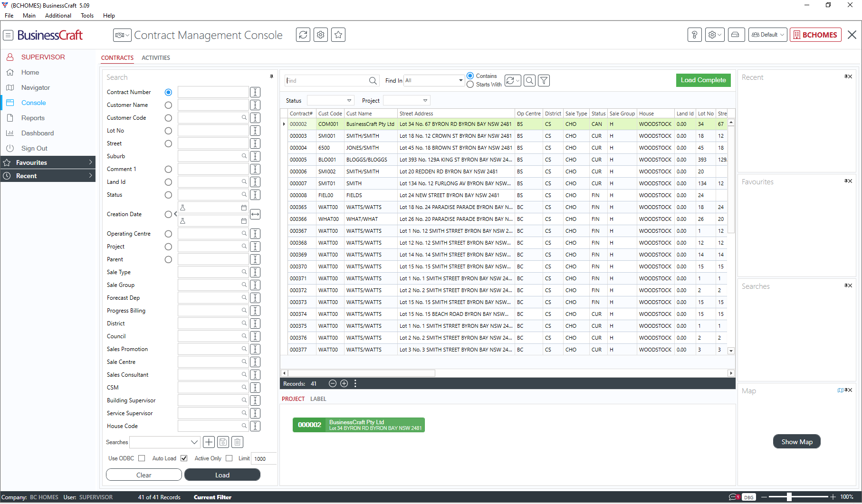Click the print icon in top toolbar

pyautogui.click(x=736, y=35)
